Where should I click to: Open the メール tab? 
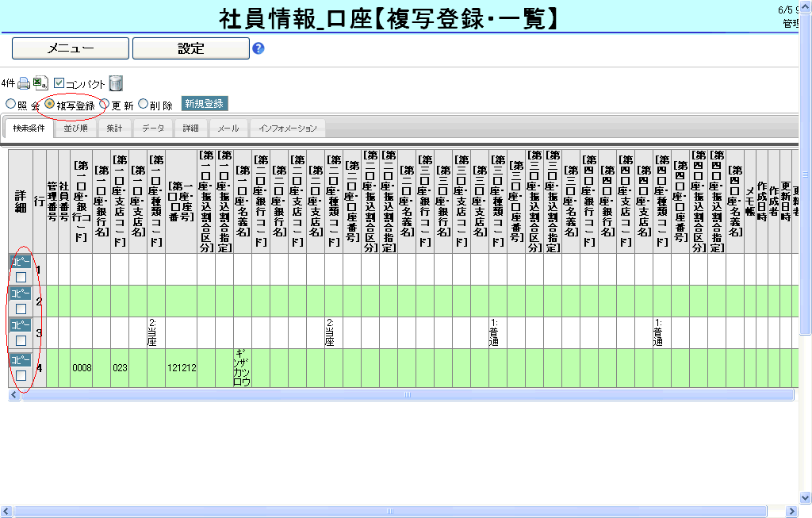point(228,129)
